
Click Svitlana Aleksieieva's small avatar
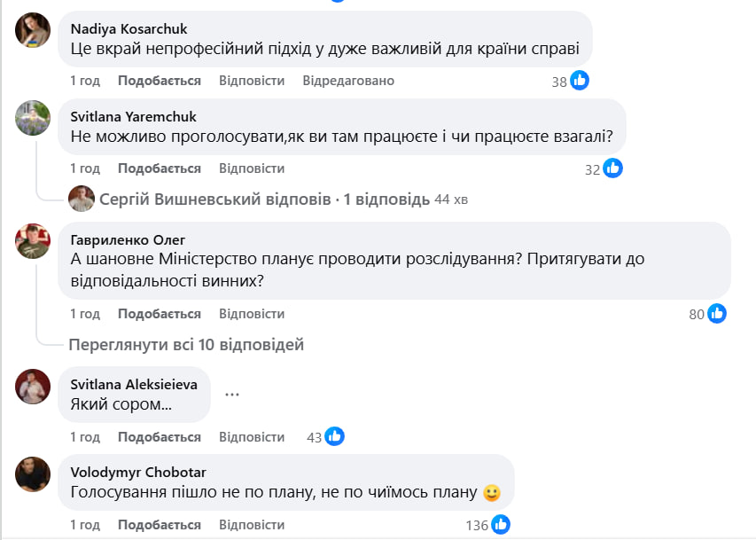tap(33, 387)
